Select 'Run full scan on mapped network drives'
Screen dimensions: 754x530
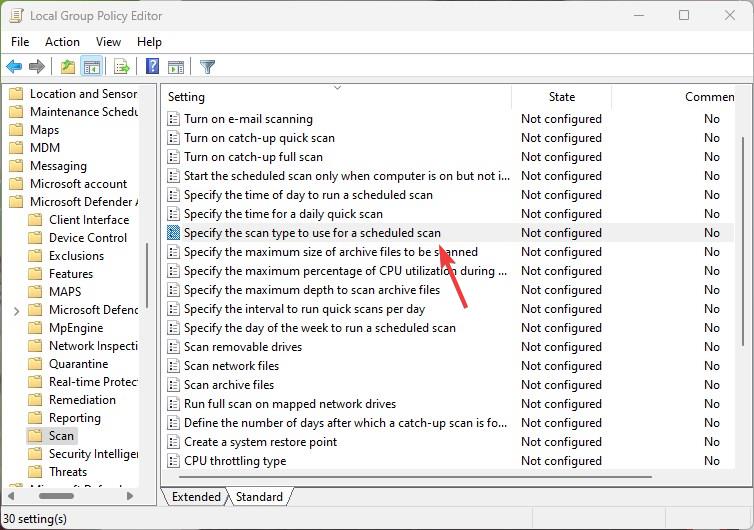pyautogui.click(x=290, y=404)
